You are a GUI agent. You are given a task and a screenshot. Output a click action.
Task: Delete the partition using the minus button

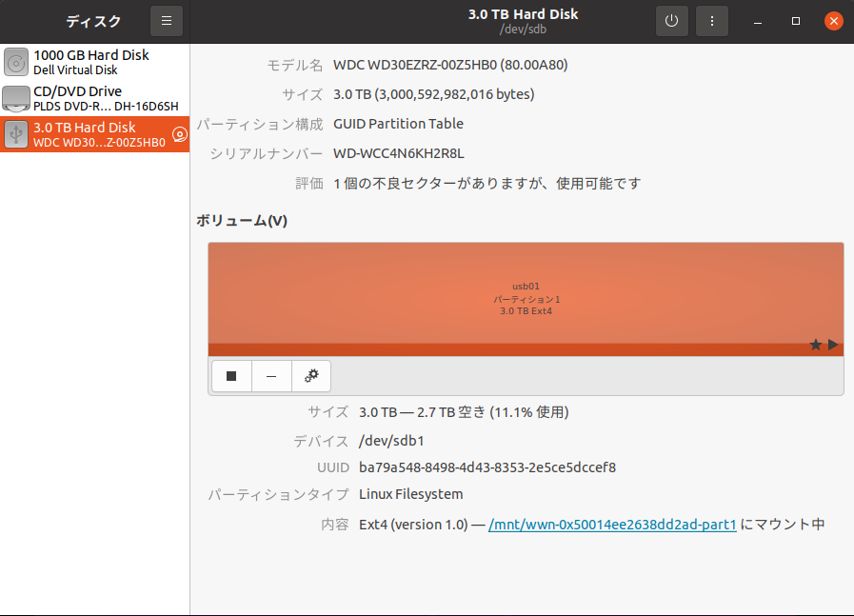tap(271, 376)
